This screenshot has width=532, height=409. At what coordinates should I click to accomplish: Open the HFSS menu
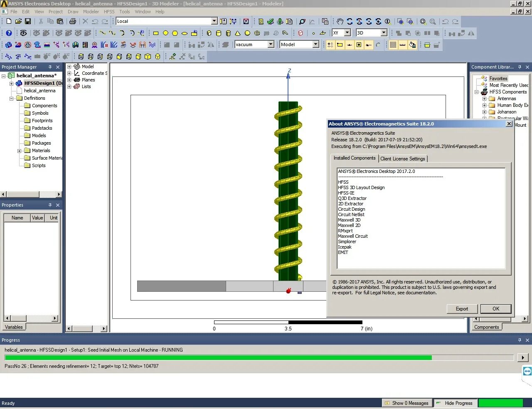tap(109, 12)
